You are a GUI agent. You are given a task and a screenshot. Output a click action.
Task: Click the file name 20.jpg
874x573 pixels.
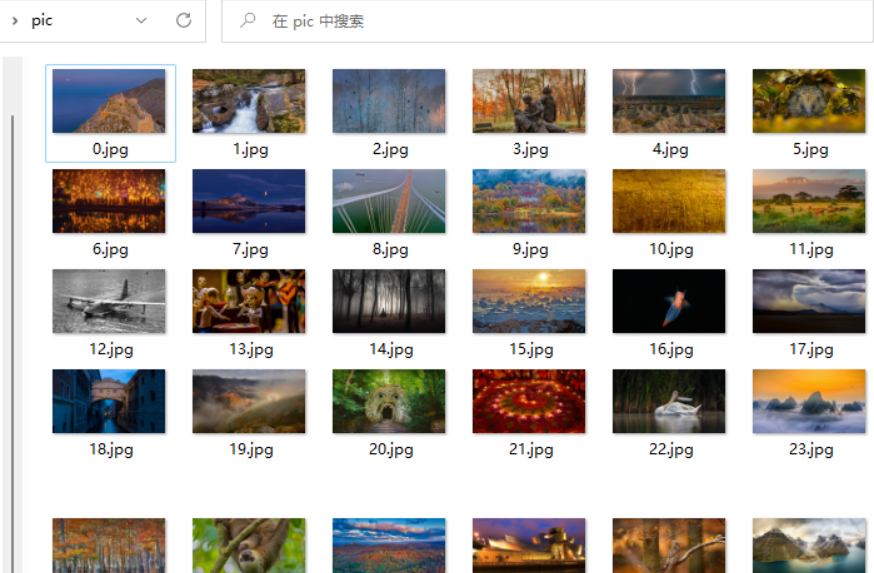[391, 449]
